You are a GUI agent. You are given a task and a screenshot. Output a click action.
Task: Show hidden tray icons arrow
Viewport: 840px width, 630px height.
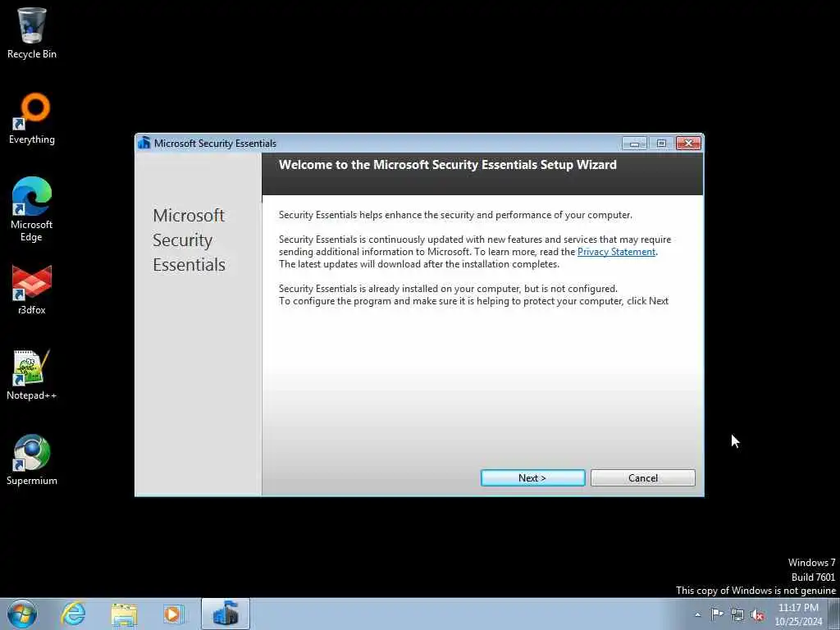coord(697,614)
